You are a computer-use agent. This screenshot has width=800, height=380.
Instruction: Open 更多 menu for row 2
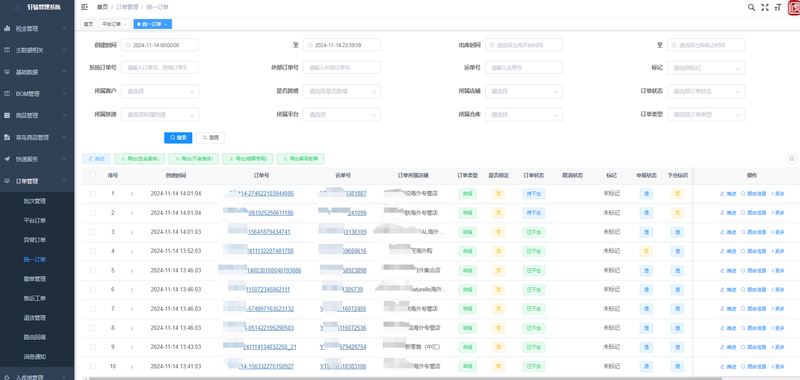778,213
